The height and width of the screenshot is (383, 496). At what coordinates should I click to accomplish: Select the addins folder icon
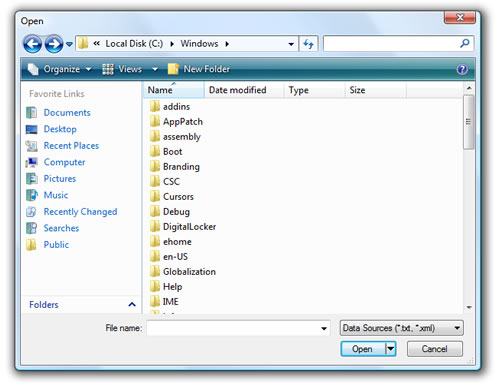(155, 106)
